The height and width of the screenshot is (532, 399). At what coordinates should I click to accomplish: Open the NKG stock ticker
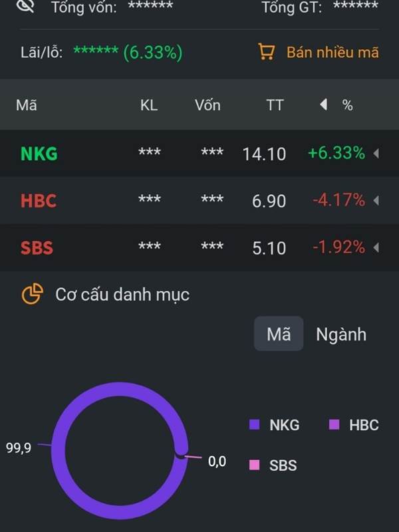click(39, 154)
